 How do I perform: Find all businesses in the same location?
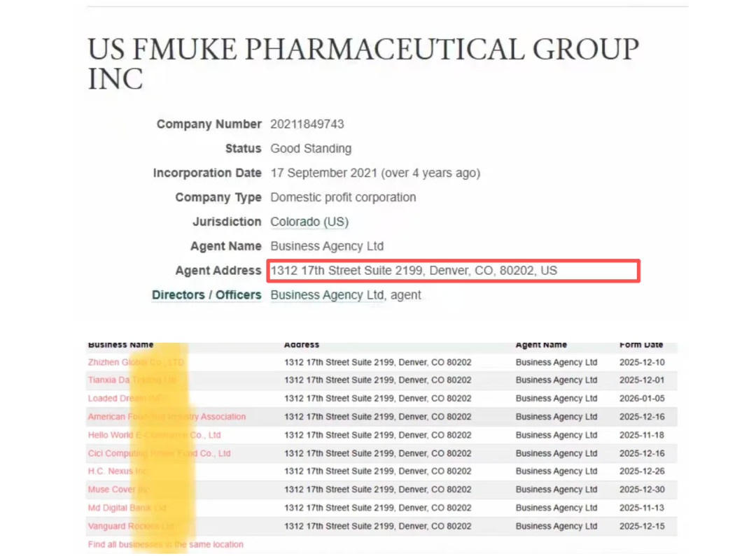point(165,544)
